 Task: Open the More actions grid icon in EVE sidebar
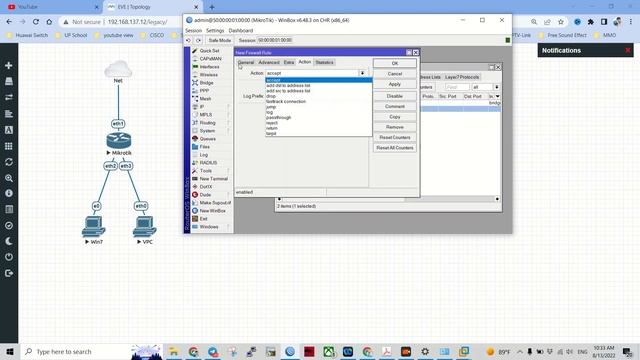coord(9,146)
